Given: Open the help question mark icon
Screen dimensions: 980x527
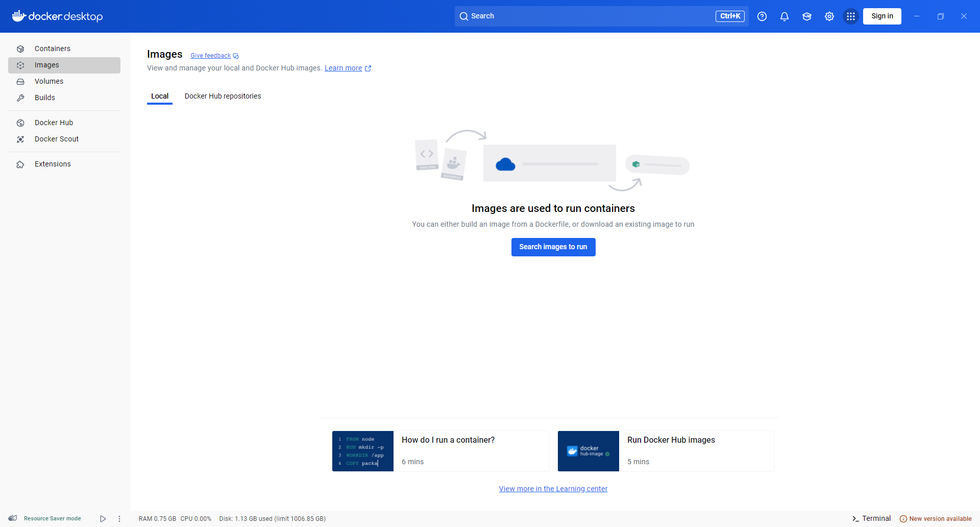Looking at the screenshot, I should pyautogui.click(x=762, y=16).
